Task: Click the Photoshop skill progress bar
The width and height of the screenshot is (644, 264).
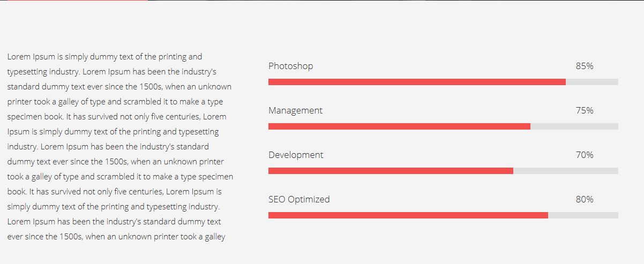Action: pyautogui.click(x=417, y=82)
